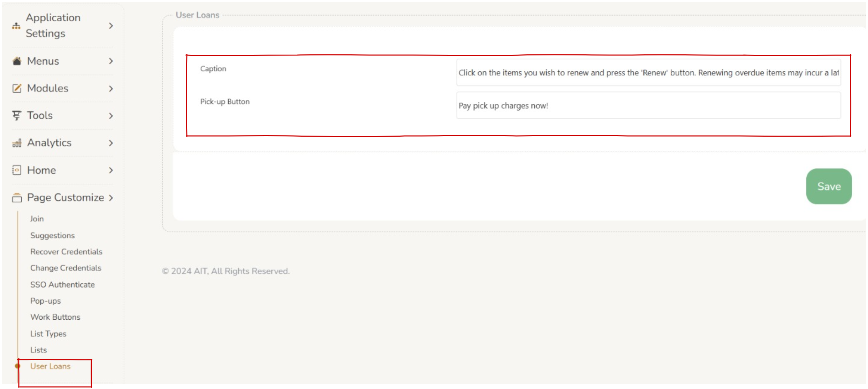Click the Analytics bar chart icon

pos(17,143)
